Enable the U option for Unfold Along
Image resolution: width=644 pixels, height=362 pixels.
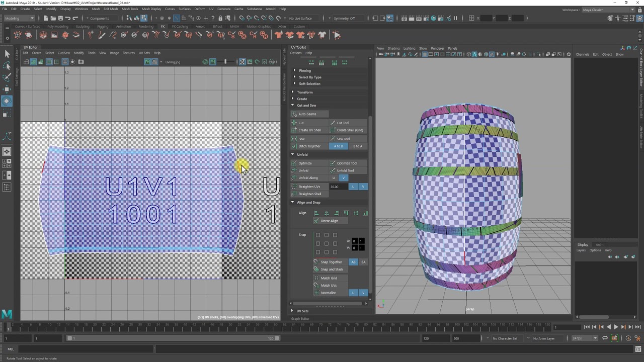[x=334, y=178]
